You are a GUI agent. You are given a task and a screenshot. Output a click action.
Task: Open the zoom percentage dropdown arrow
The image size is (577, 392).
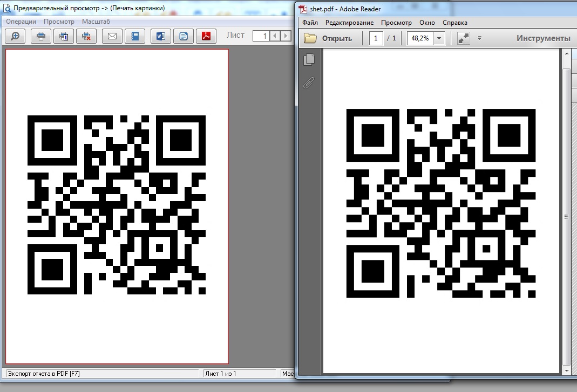point(439,38)
